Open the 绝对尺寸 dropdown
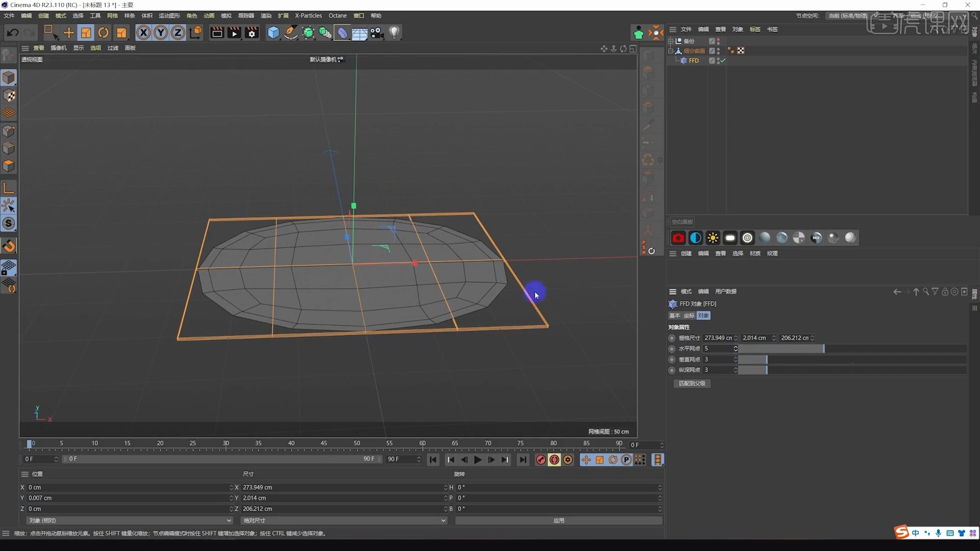This screenshot has height=551, width=980. (x=342, y=520)
